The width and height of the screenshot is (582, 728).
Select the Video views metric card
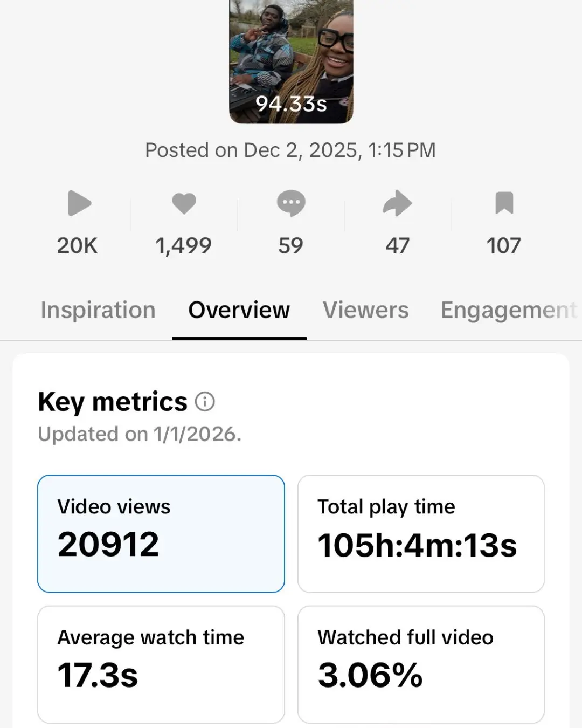[161, 533]
